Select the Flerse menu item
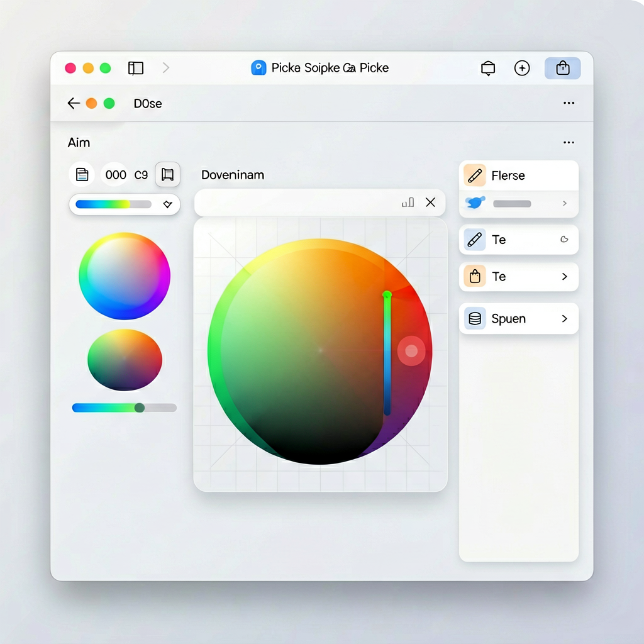This screenshot has width=644, height=644. point(519,175)
